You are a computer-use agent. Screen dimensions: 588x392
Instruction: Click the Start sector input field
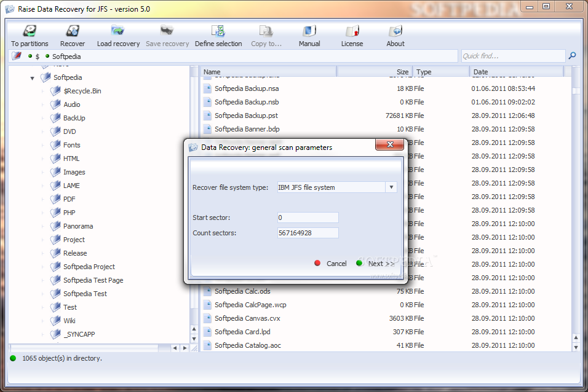(x=308, y=218)
